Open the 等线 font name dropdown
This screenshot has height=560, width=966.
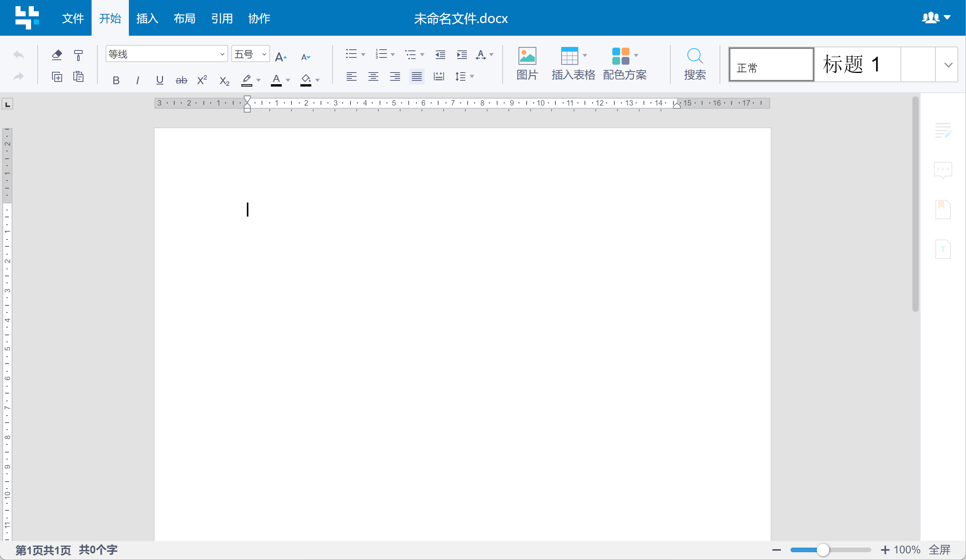pyautogui.click(x=222, y=54)
